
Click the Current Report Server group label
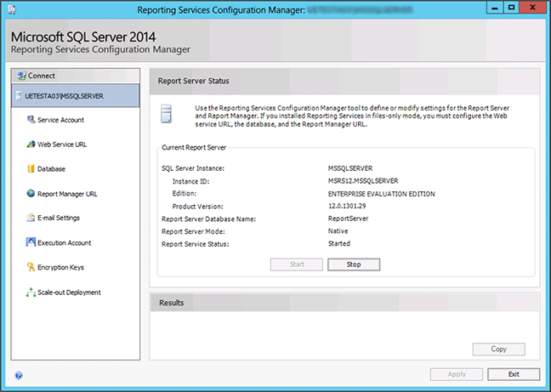point(194,147)
